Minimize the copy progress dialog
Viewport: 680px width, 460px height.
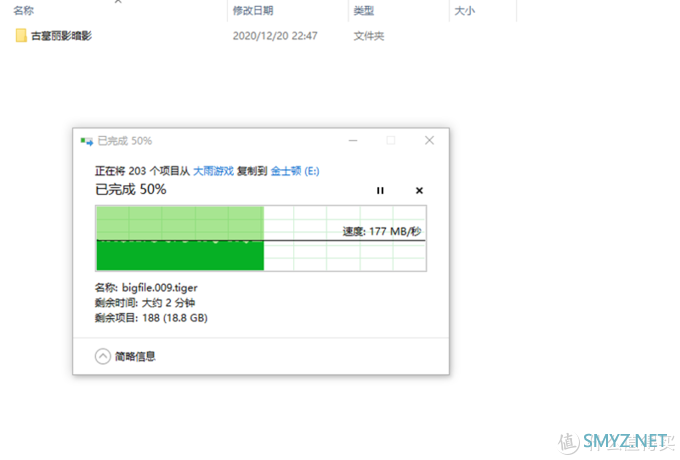pos(353,140)
